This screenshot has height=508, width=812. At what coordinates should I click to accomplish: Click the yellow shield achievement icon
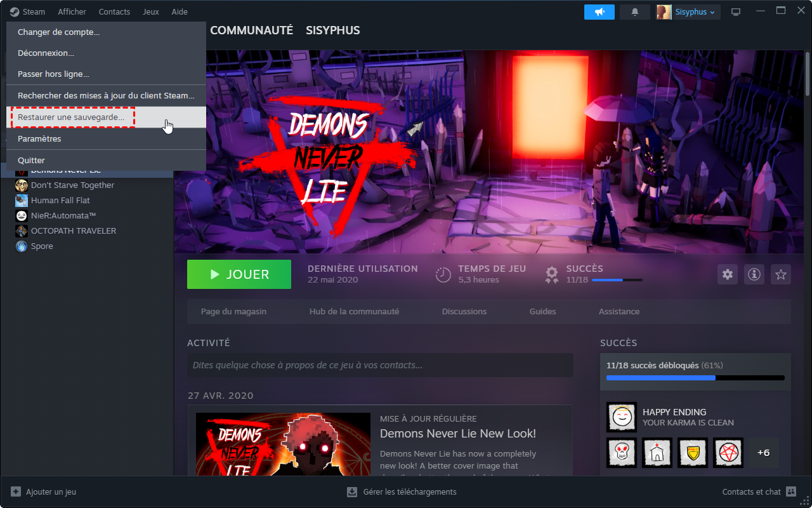tap(693, 453)
